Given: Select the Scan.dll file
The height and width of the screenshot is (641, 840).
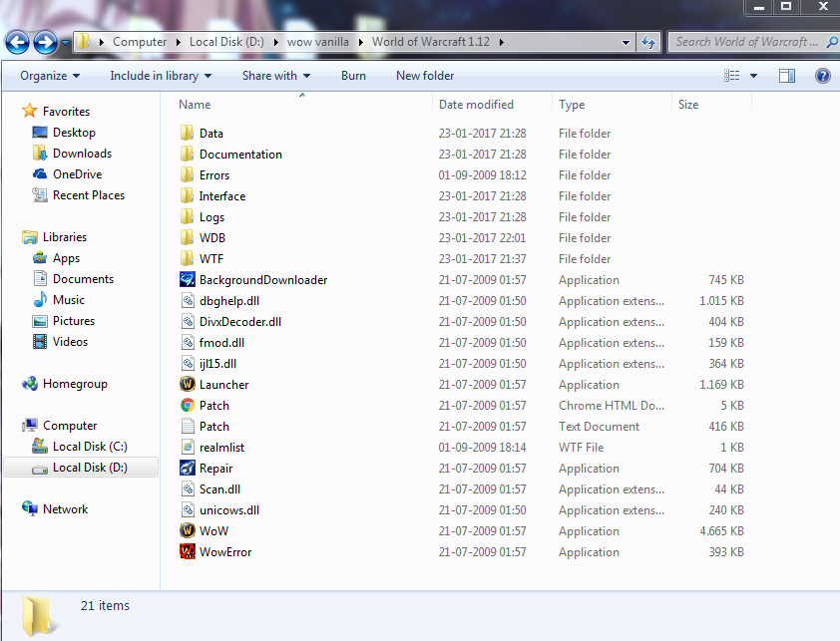Looking at the screenshot, I should point(219,488).
